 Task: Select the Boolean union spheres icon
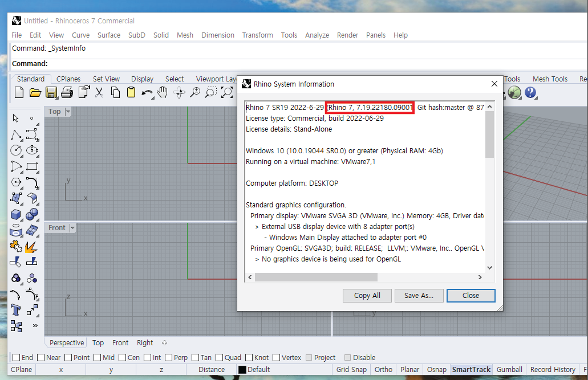point(33,214)
